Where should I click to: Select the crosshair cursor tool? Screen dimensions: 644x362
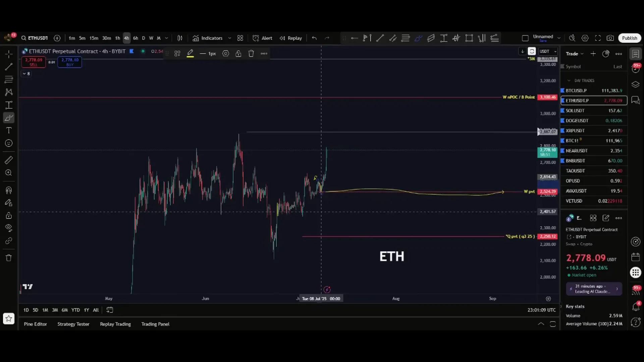pos(9,54)
